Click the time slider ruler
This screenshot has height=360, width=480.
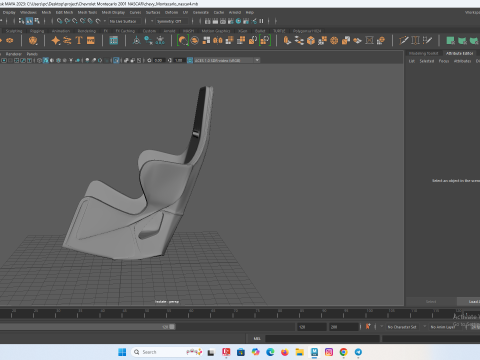tap(233, 314)
